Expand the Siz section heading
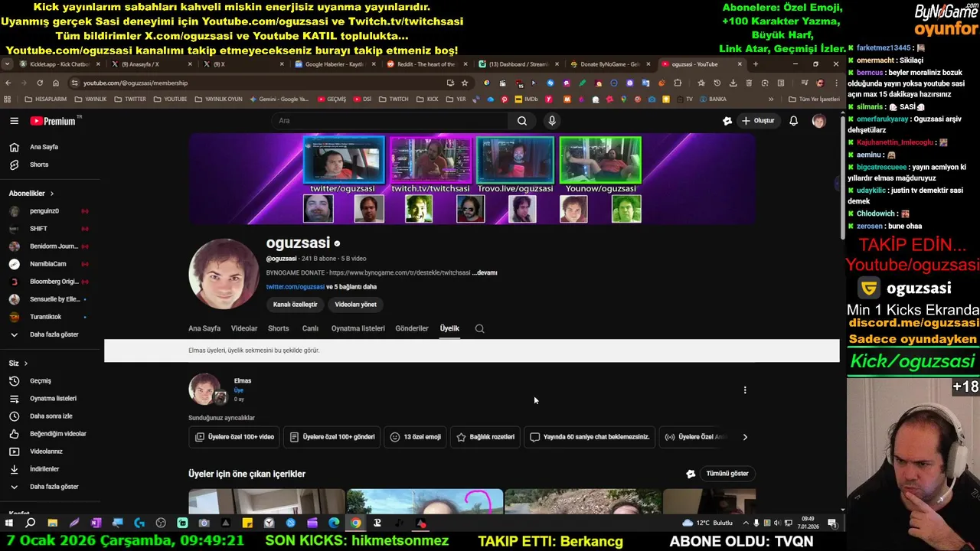Viewport: 980px width, 551px height. point(18,364)
